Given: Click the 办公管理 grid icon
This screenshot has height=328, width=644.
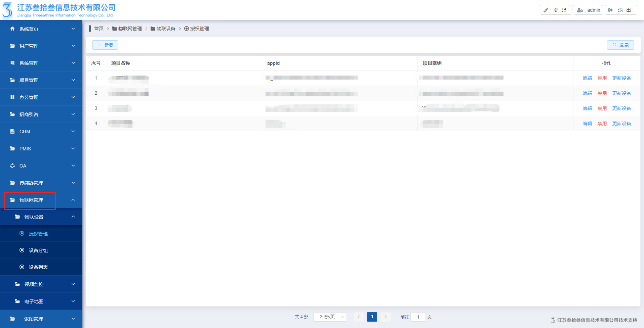Looking at the screenshot, I should pyautogui.click(x=12, y=97).
